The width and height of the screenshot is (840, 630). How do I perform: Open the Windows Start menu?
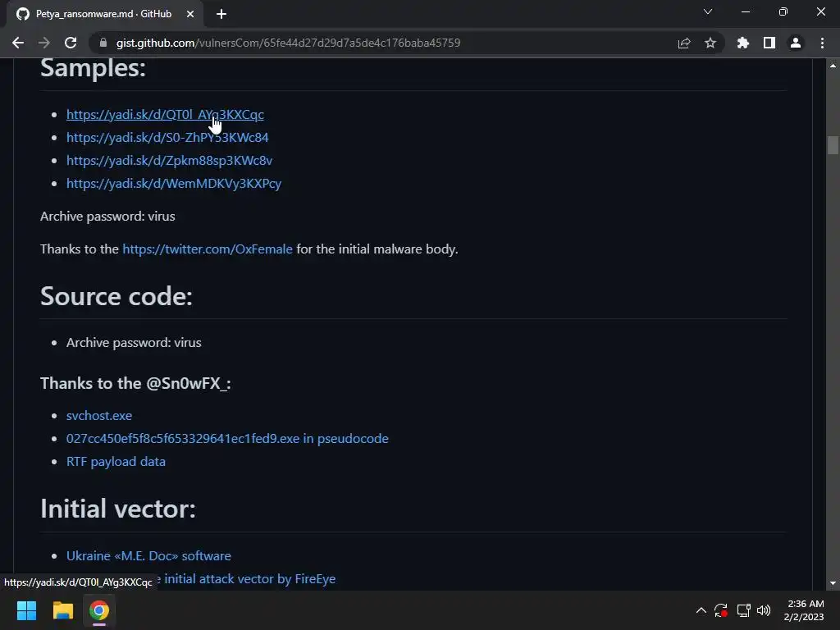26,610
